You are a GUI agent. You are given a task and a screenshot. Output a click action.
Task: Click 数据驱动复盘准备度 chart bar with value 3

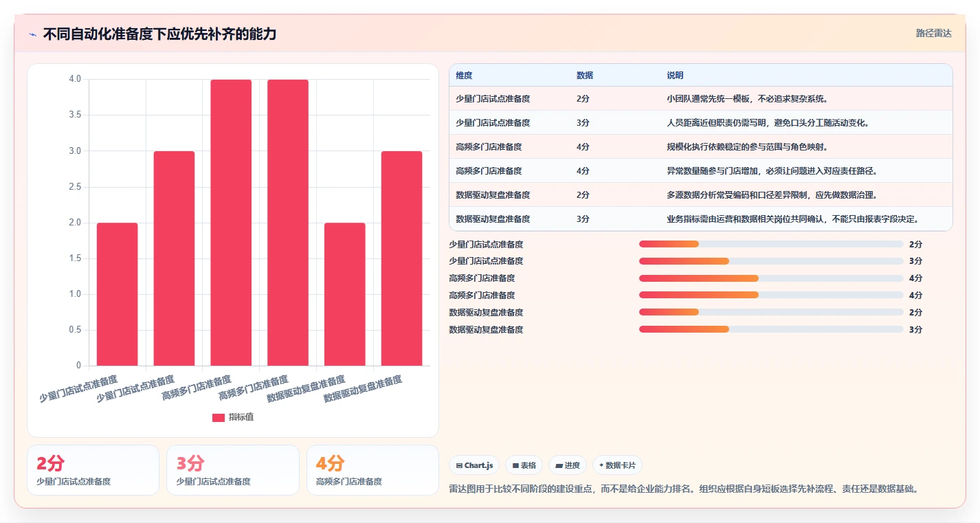pos(402,258)
